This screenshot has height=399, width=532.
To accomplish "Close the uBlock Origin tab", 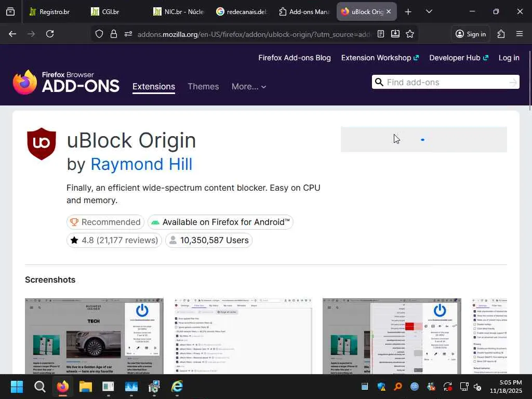I will coord(389,11).
